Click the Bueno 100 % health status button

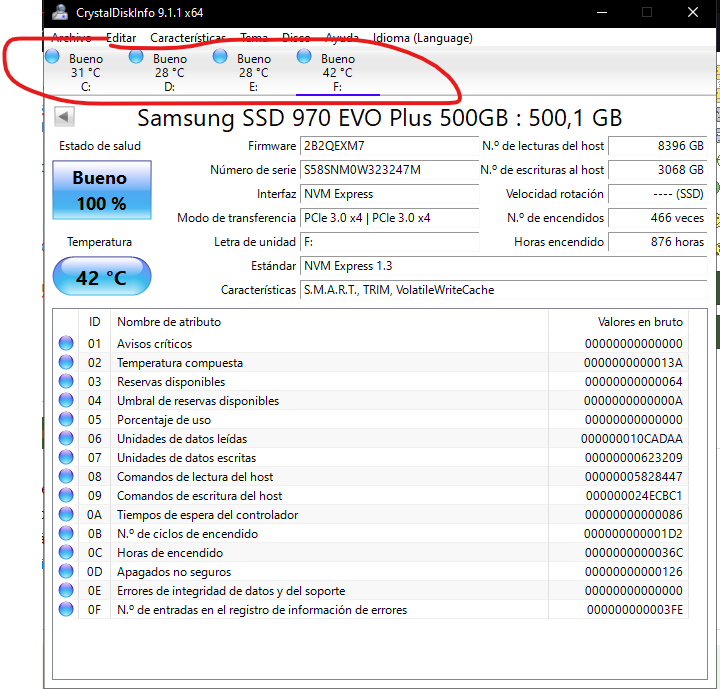pyautogui.click(x=102, y=190)
